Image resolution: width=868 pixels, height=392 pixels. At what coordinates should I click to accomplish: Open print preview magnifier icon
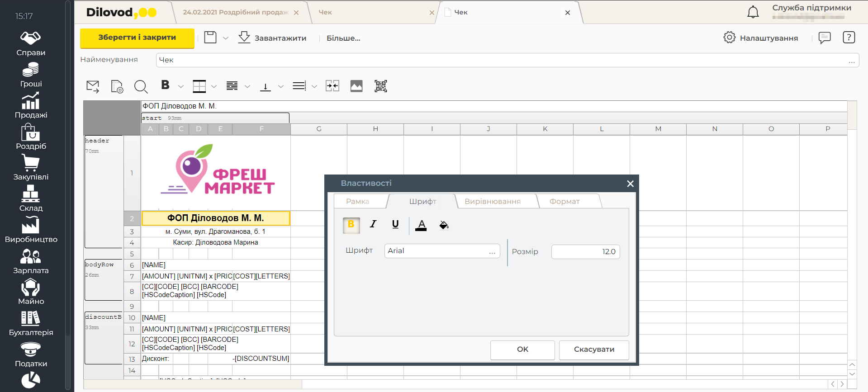coord(141,86)
